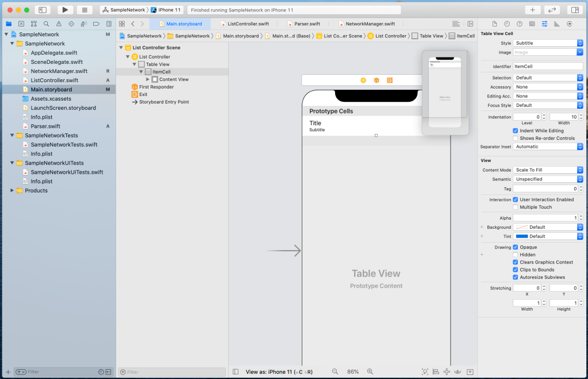This screenshot has width=588, height=379.
Task: Open the Style dropdown set to Subtitle
Action: pos(548,43)
